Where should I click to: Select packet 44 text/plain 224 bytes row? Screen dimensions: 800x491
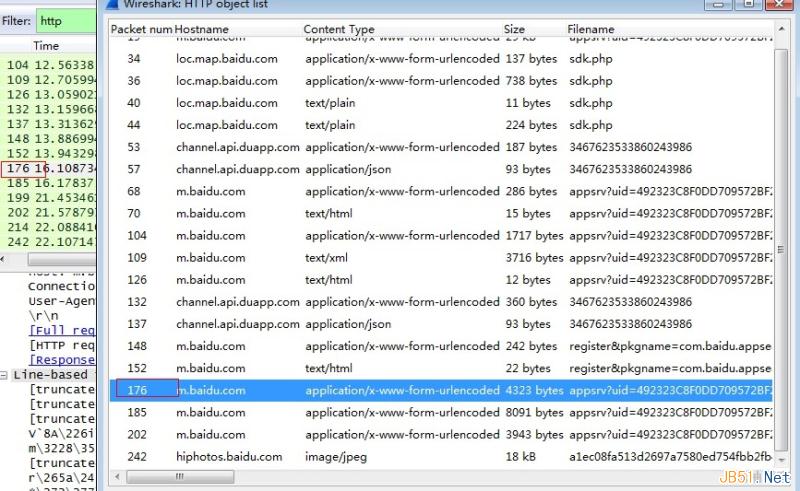(441, 125)
